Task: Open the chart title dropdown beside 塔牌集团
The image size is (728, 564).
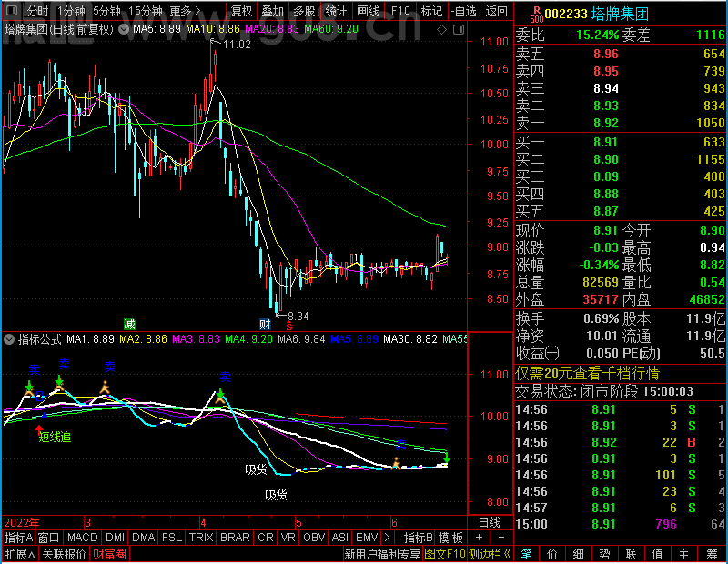Action: pos(124,30)
